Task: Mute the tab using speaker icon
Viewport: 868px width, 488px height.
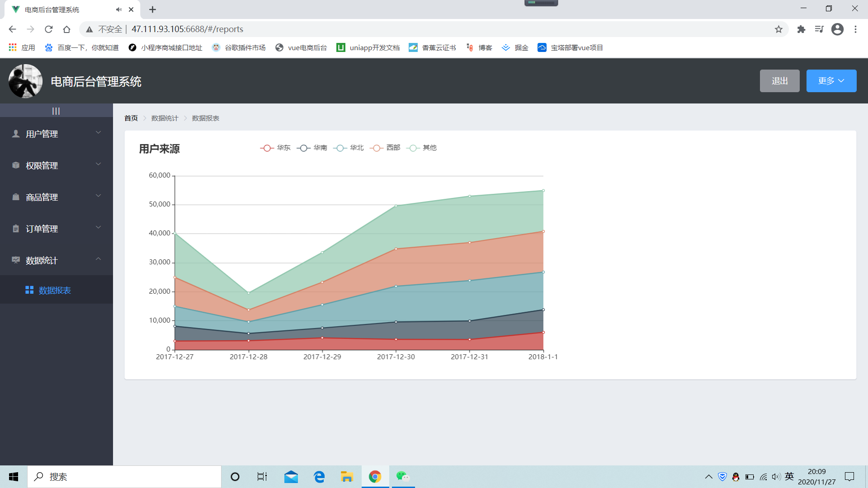Action: [x=118, y=9]
